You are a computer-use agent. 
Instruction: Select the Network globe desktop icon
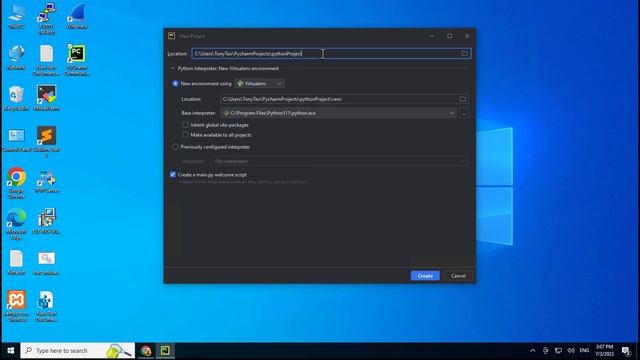(16, 58)
